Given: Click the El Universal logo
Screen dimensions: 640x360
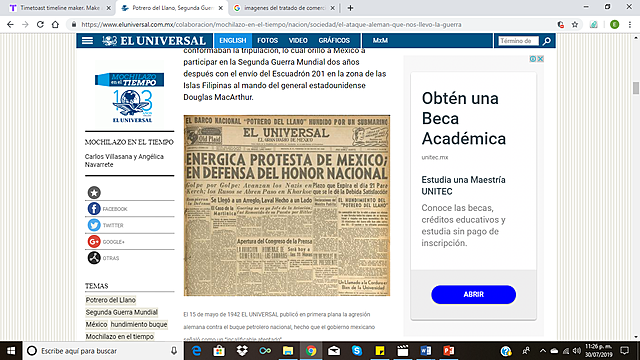Looking at the screenshot, I should pos(154,40).
